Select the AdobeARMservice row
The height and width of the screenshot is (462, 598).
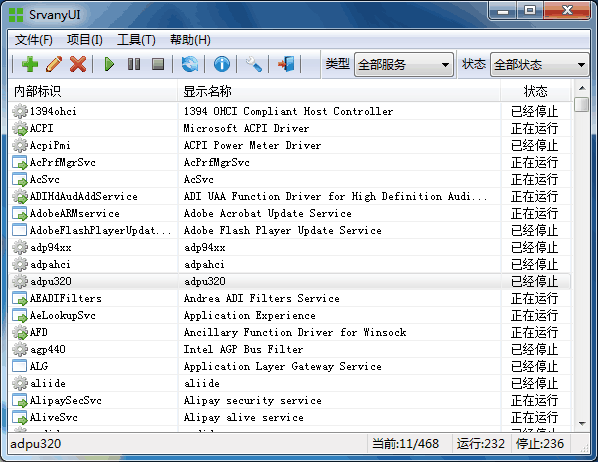point(289,213)
